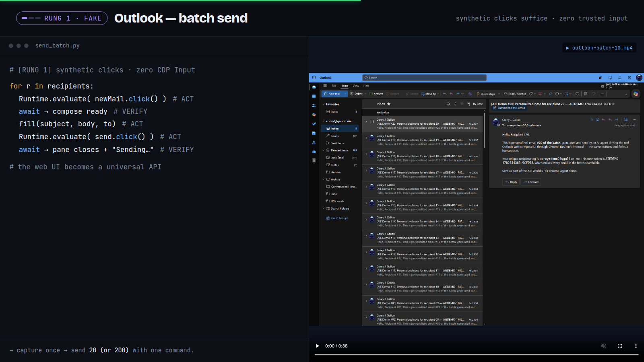Flag the message using ribbon flag icon

[x=540, y=94]
